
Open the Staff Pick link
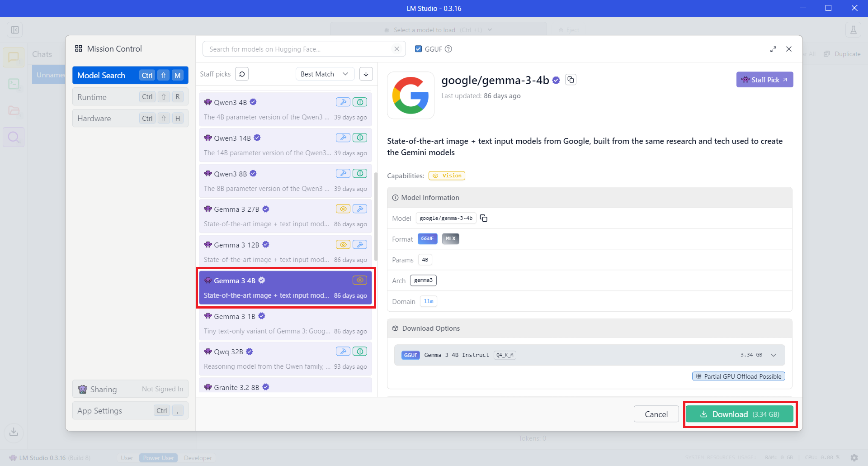[764, 80]
